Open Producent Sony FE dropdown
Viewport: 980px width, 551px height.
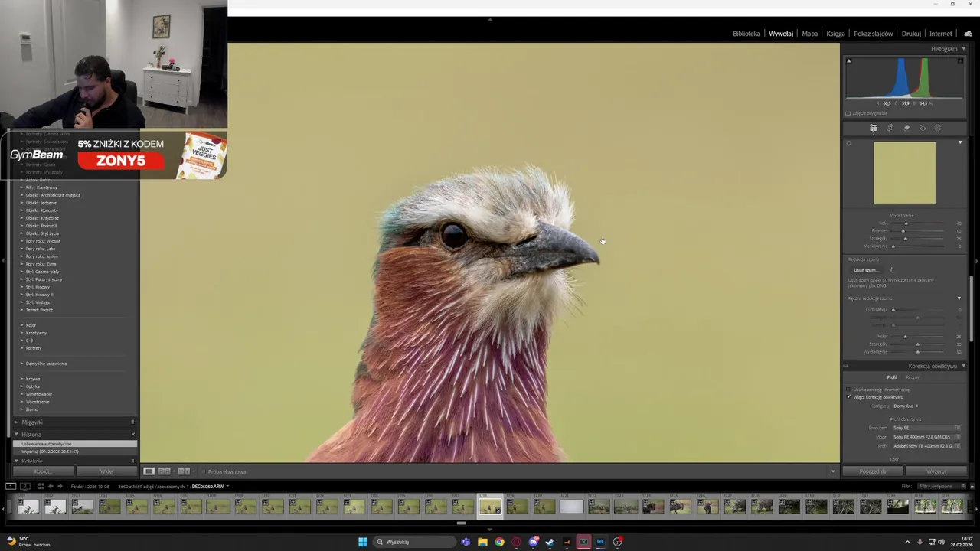[926, 428]
